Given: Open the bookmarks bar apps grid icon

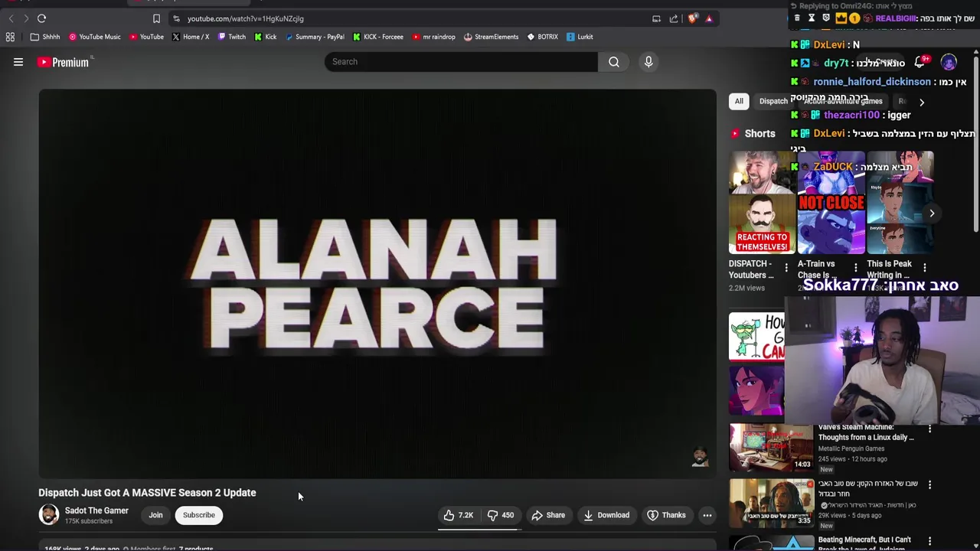Looking at the screenshot, I should (10, 37).
